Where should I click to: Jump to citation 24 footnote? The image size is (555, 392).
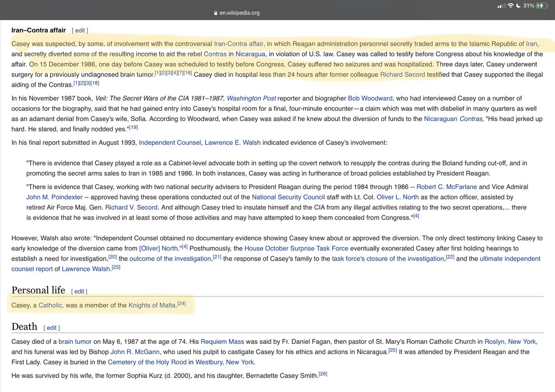click(x=182, y=304)
